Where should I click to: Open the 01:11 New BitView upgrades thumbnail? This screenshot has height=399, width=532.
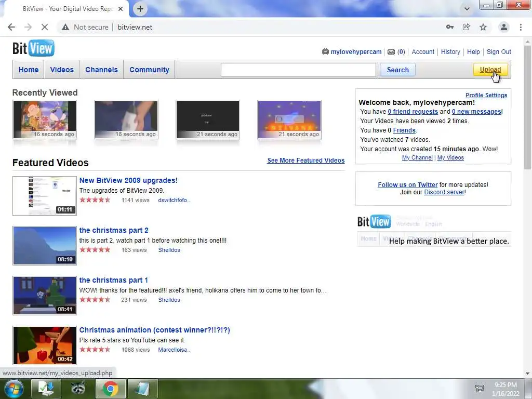click(45, 196)
